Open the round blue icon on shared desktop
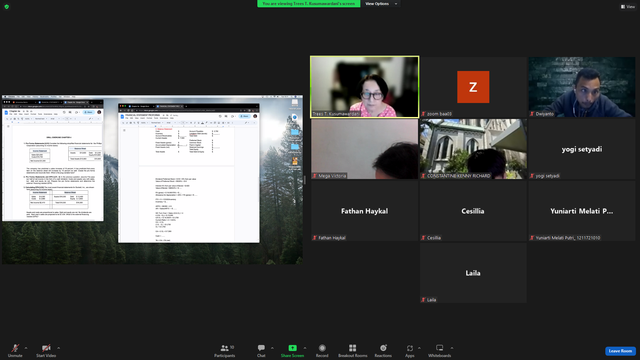 [295, 118]
